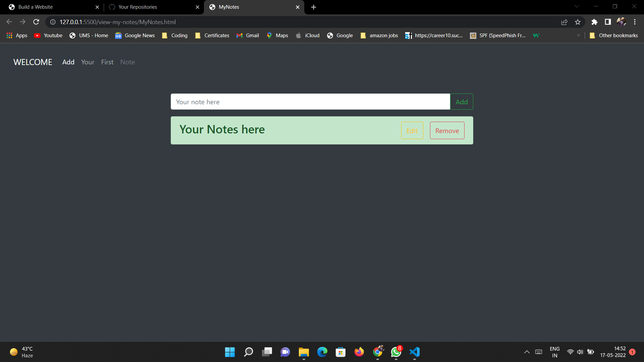The width and height of the screenshot is (644, 362).
Task: Open SPF SpeedPhish bookmark
Action: pos(498,35)
